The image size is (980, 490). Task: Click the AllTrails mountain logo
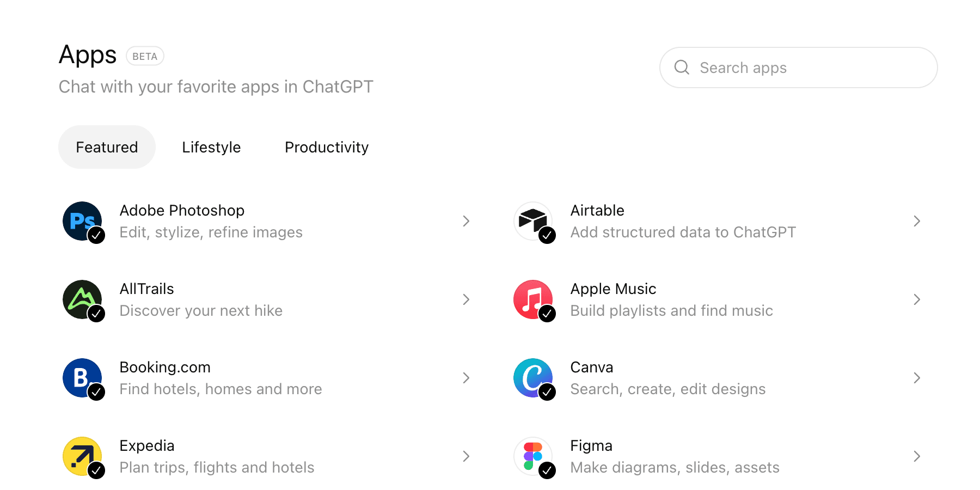82,299
